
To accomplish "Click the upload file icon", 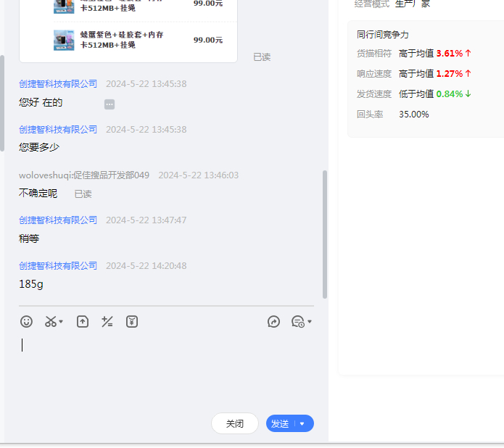I will 83,321.
